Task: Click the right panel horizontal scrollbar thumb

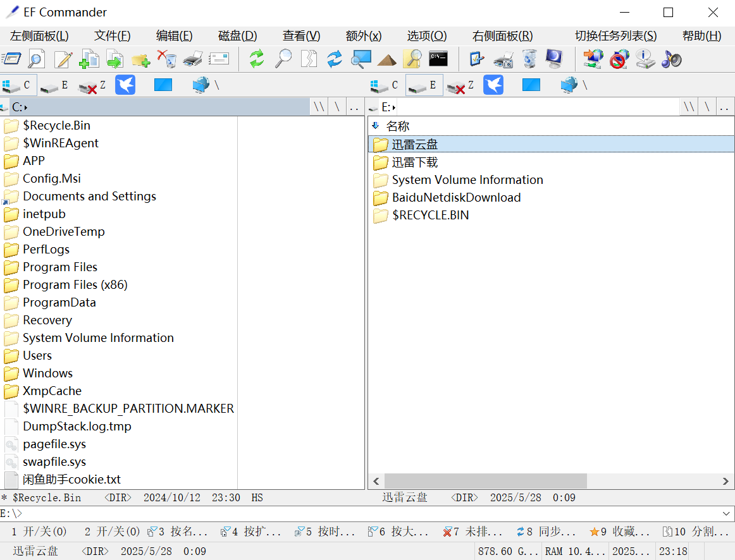Action: [486, 481]
